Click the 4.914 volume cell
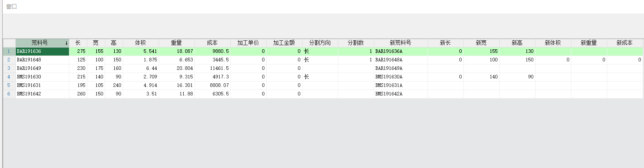This screenshot has width=644, height=168. 141,86
